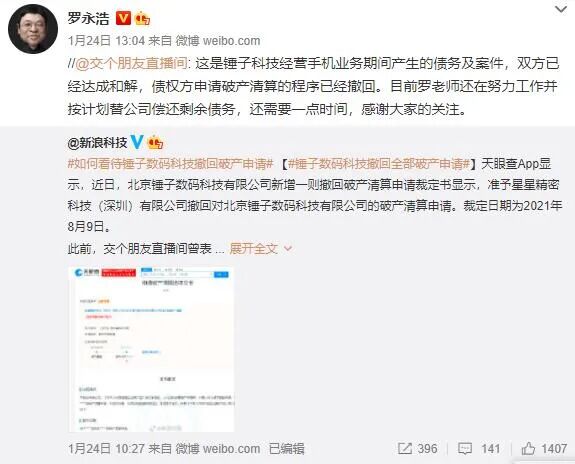Open the 罗永浩 username link
Viewport: 575px width, 464px height.
coord(88,18)
